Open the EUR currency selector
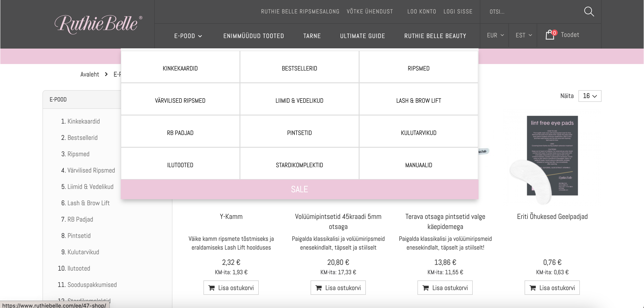The image size is (644, 308). point(495,35)
